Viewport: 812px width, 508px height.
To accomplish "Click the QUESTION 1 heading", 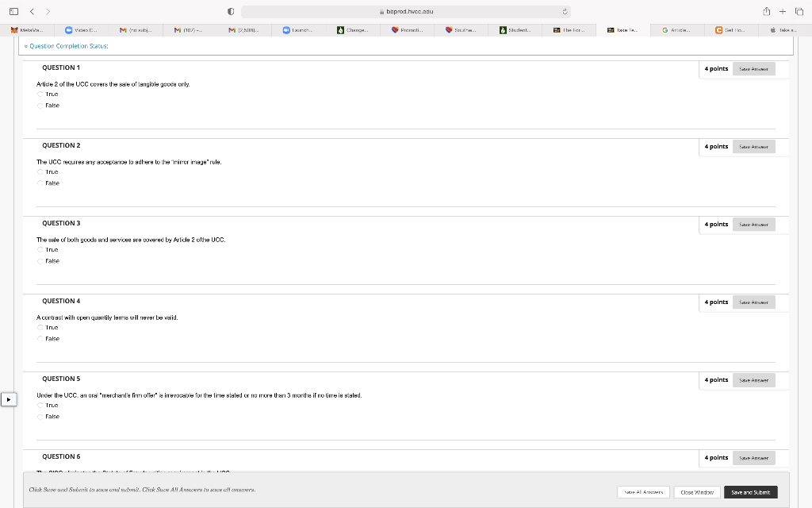I will [x=61, y=68].
